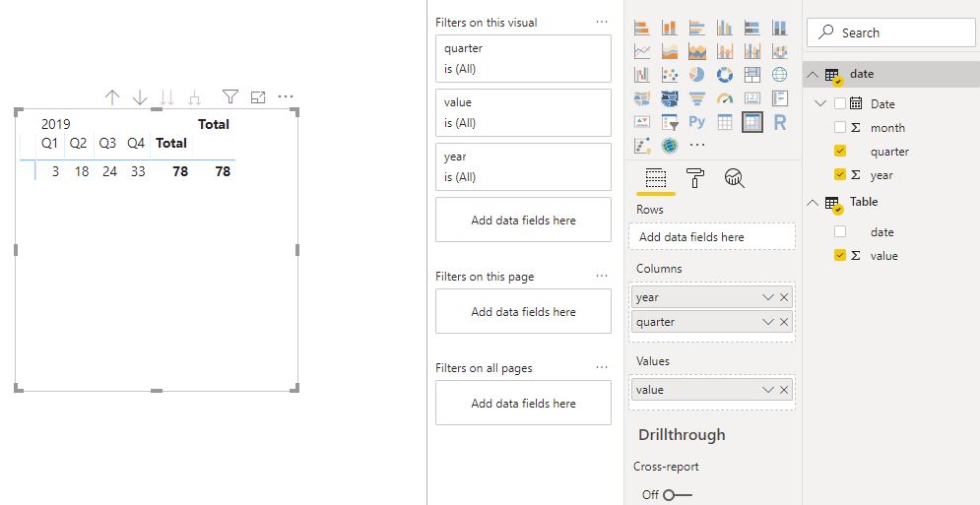Screen dimensions: 980x505
Task: Choose the 100% stacked column chart visual
Action: [779, 28]
